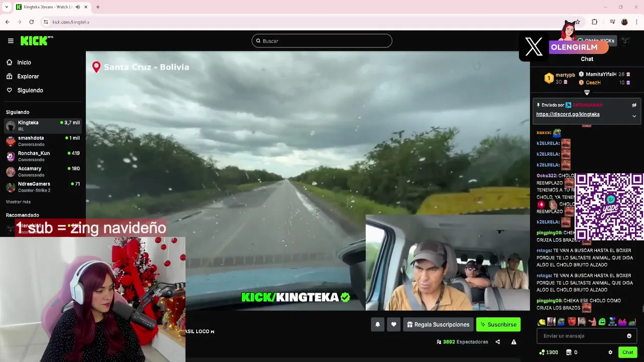Open Chrome three-dot menu
644x362 pixels.
click(x=637, y=22)
